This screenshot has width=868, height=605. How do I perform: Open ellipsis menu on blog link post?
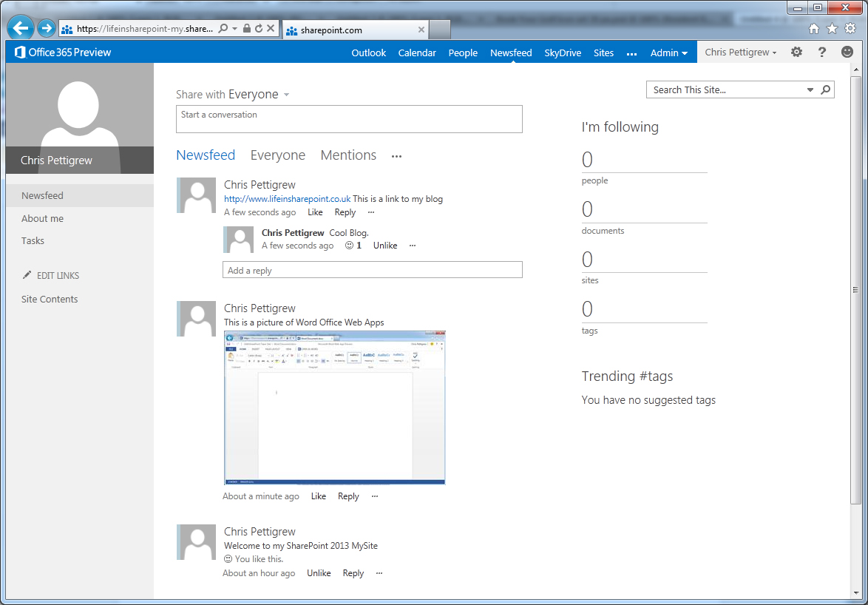(371, 212)
